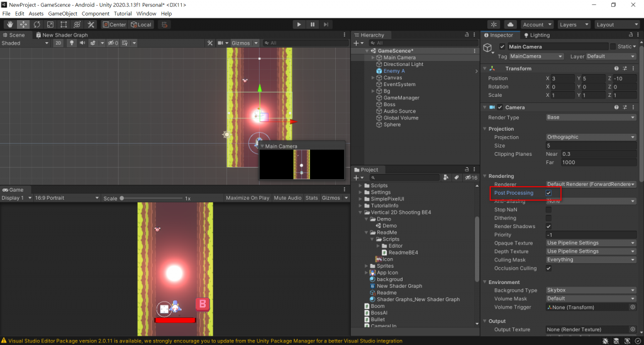Toggle Mute Audio button
644x345 pixels.
pyautogui.click(x=287, y=198)
